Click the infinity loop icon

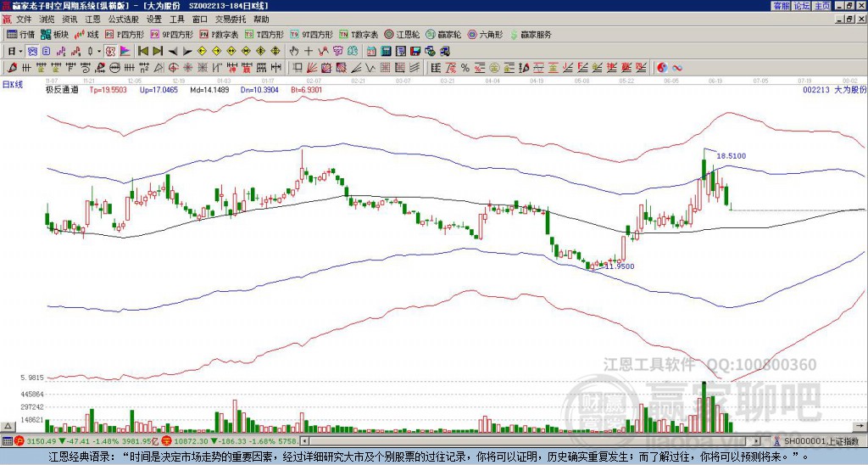[x=676, y=68]
